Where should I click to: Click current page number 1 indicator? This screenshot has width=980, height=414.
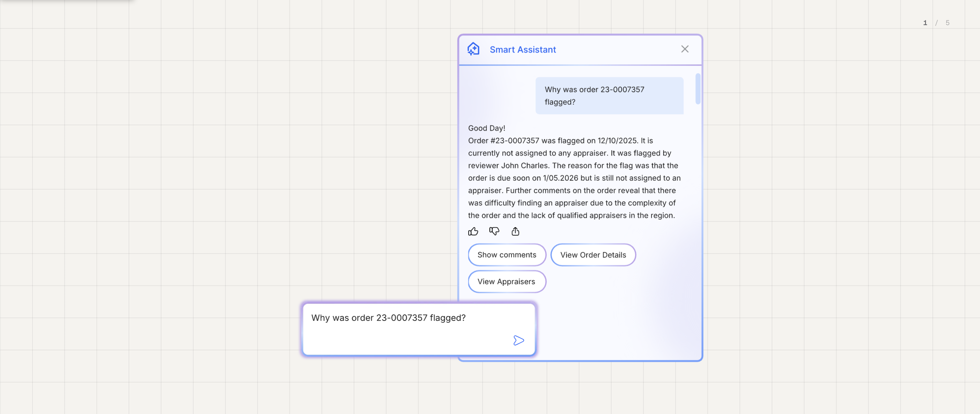(925, 23)
